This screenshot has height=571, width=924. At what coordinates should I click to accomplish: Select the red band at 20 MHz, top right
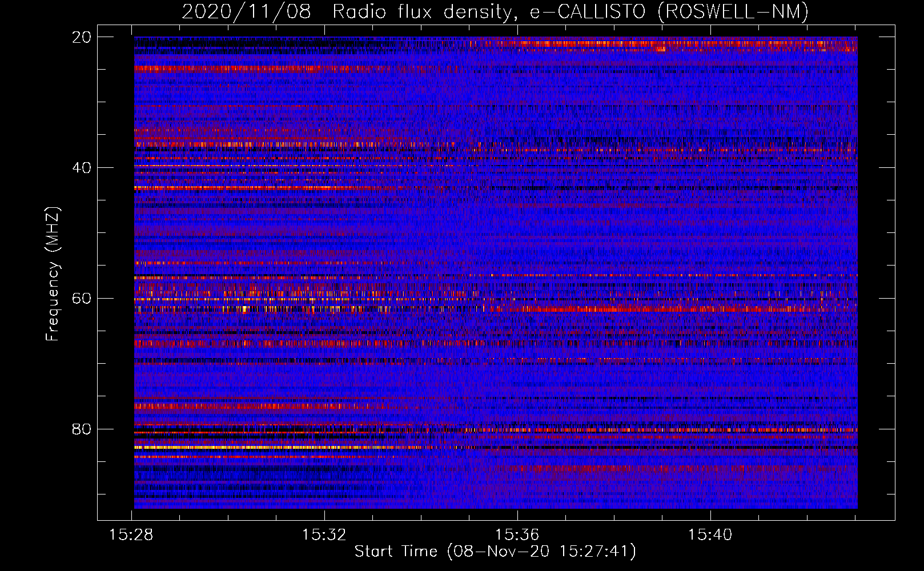[657, 43]
